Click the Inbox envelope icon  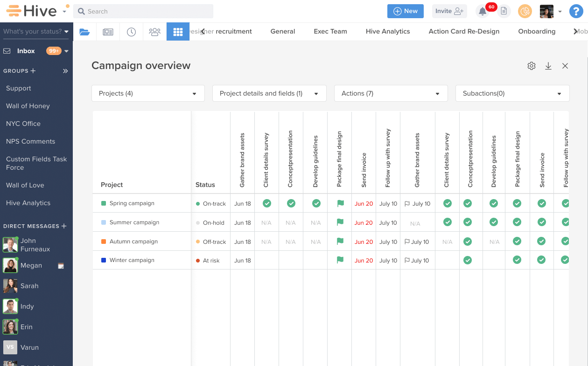[7, 51]
